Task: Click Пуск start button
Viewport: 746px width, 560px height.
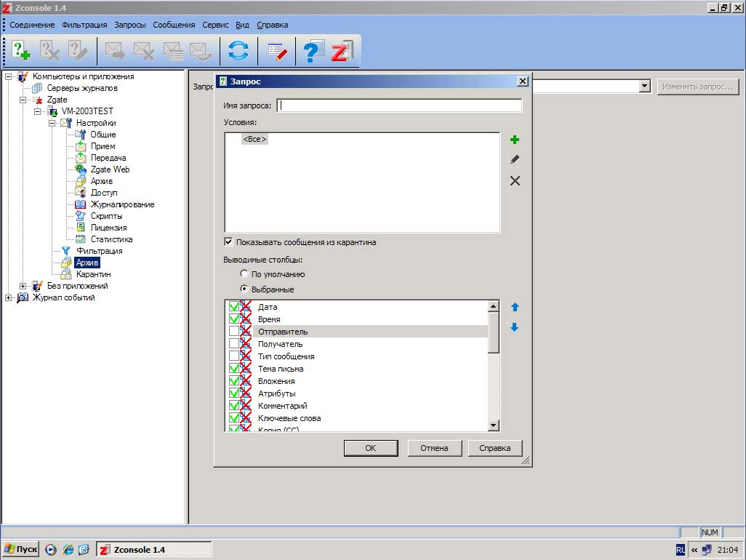Action: pos(21,550)
